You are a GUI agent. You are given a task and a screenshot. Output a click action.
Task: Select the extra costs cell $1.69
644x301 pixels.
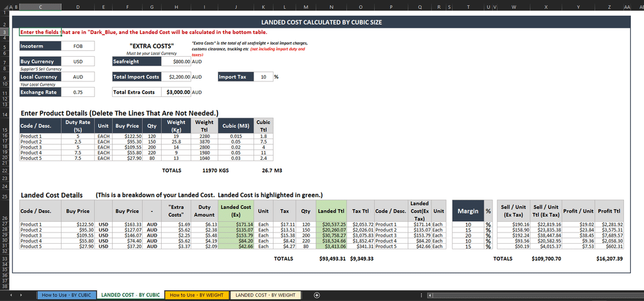(176, 225)
